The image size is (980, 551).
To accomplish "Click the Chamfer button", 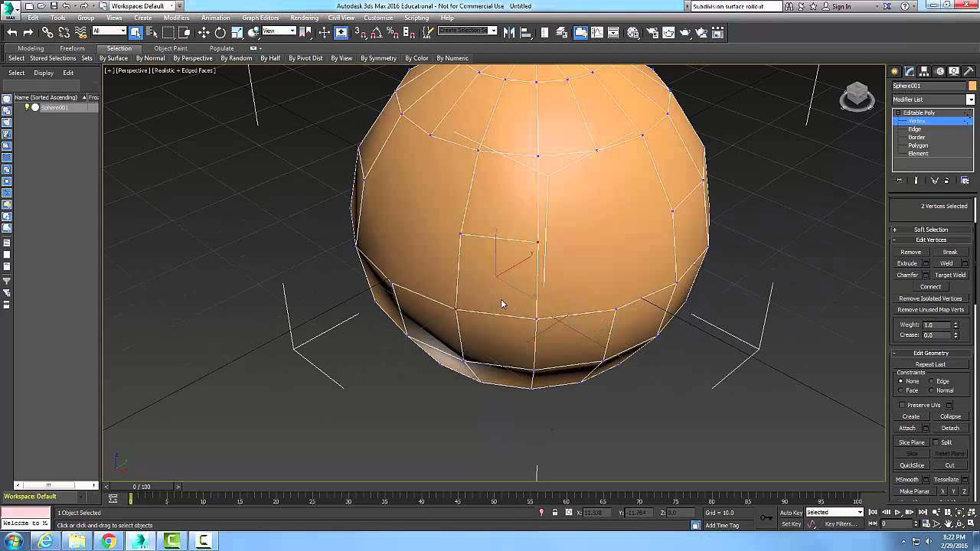I will point(907,275).
